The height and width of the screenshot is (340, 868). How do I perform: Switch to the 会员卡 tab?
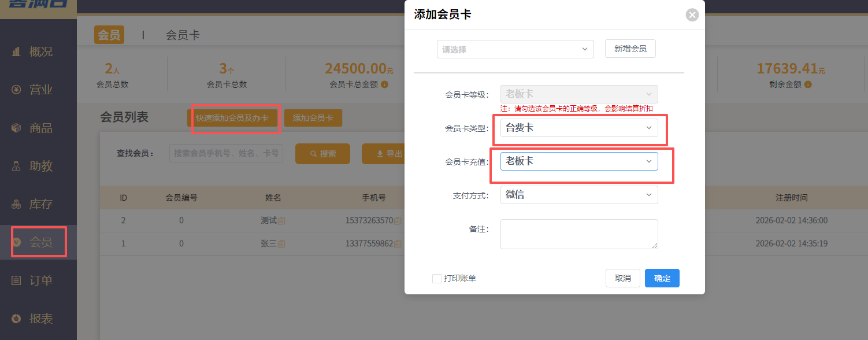(x=183, y=35)
